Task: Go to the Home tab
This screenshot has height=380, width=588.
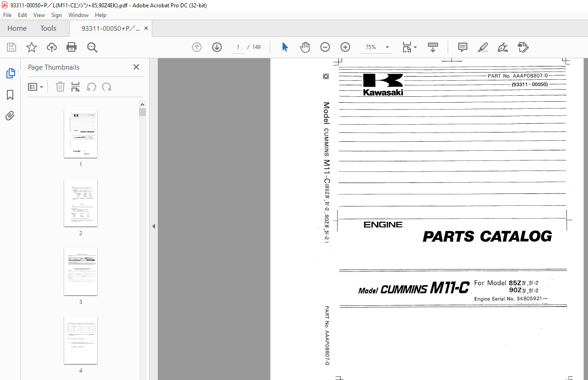Action: pos(17,28)
